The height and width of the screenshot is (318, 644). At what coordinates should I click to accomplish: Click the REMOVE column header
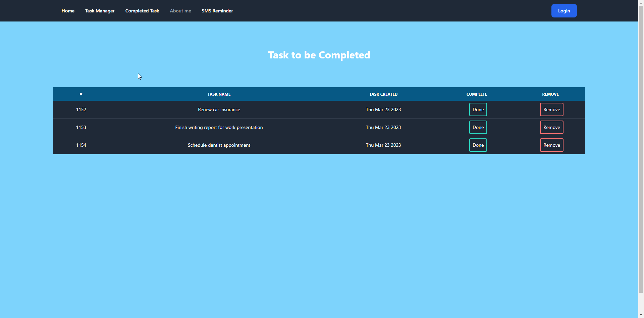click(550, 94)
